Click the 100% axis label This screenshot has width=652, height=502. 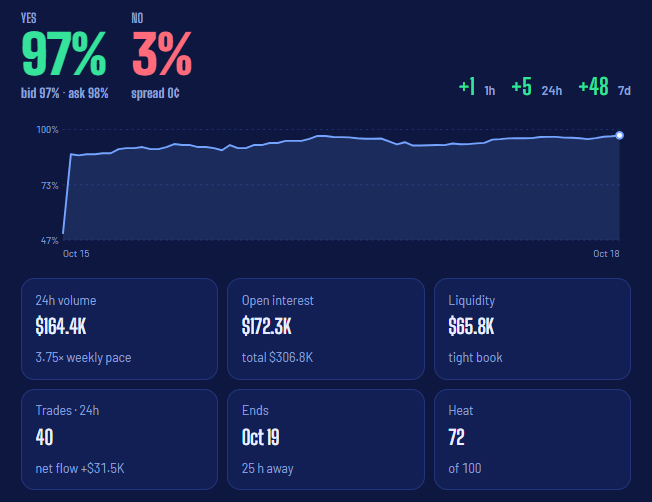point(47,130)
